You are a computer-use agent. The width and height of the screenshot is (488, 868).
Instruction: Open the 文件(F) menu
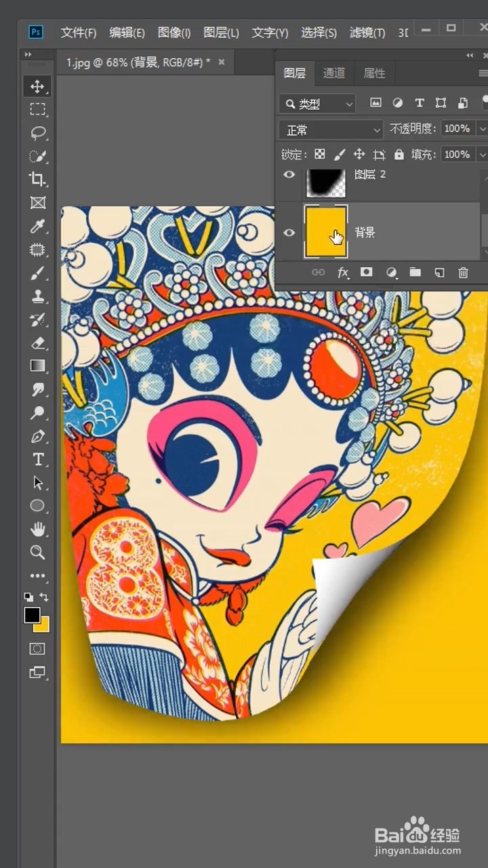pos(79,33)
